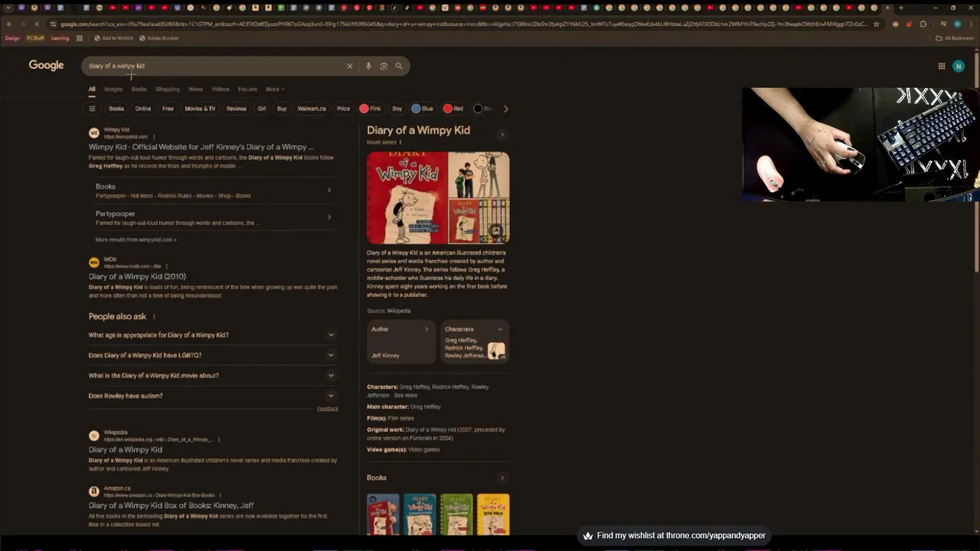Viewport: 980px width, 551px height.
Task: Click the Google logo
Action: pyautogui.click(x=46, y=66)
